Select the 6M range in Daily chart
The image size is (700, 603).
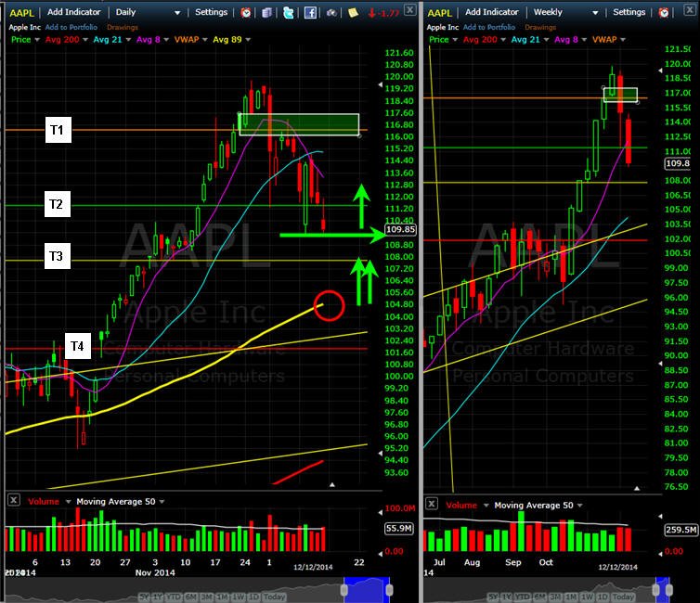click(191, 597)
